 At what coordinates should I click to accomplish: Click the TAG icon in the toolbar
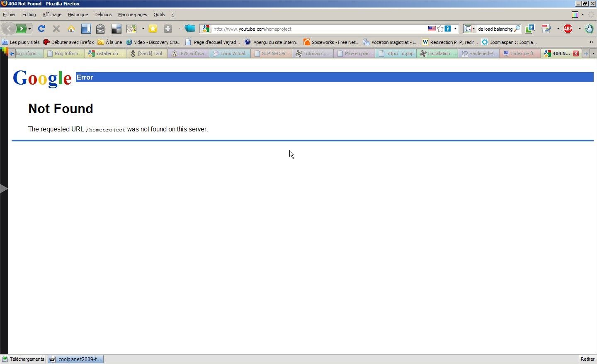pos(100,29)
